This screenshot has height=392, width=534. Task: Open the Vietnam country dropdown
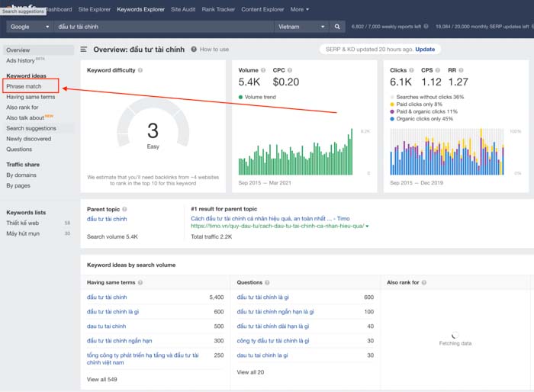301,27
